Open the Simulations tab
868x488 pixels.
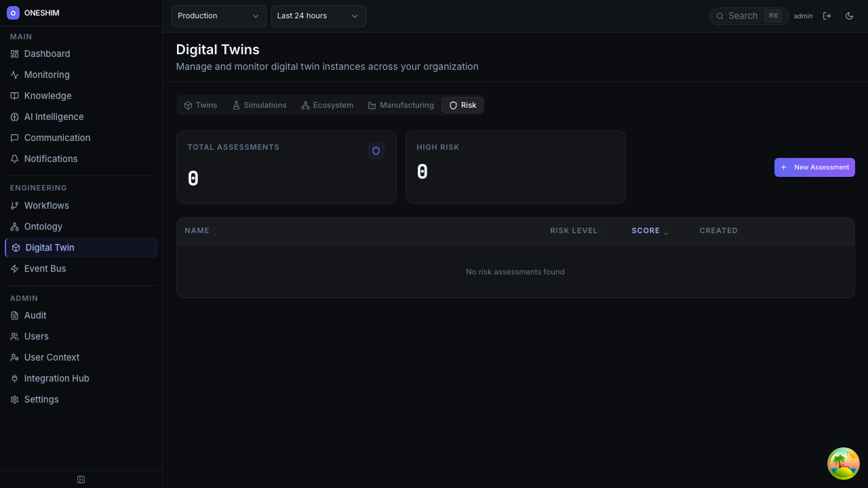pos(259,105)
